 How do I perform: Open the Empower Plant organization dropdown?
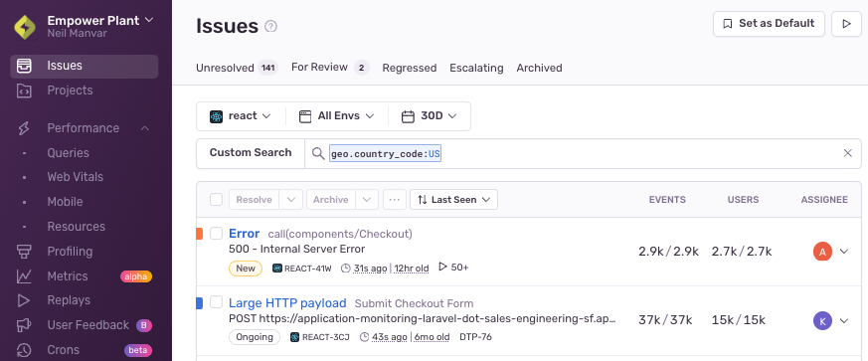[x=100, y=20]
